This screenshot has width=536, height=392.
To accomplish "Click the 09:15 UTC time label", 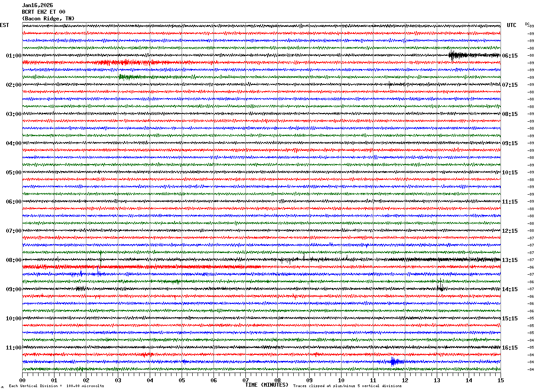I will 510,143.
